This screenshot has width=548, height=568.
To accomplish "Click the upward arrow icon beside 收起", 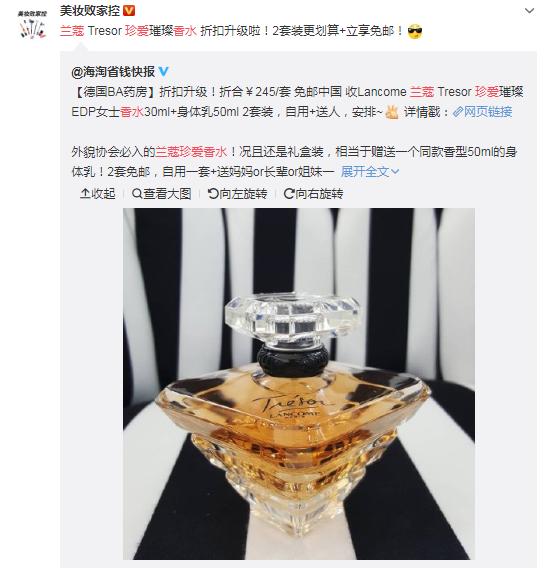I will coord(85,194).
